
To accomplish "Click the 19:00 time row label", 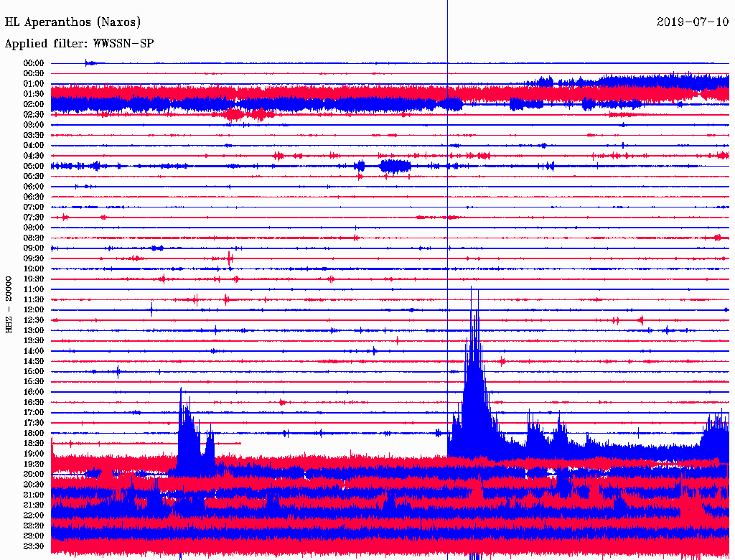I will pos(34,453).
